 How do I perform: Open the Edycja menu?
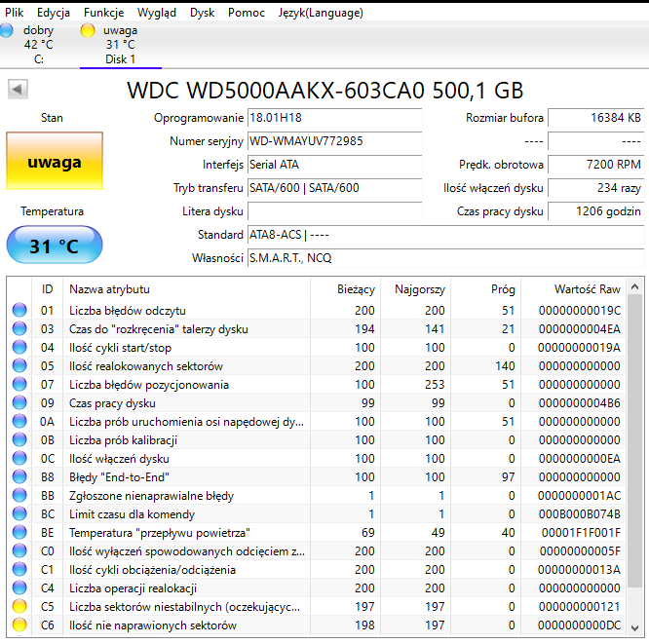[54, 13]
